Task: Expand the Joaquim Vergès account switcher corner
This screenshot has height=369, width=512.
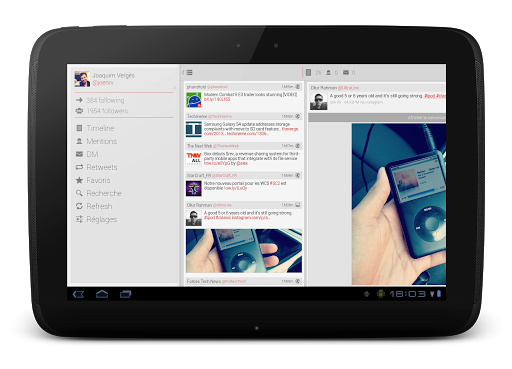Action: [174, 87]
